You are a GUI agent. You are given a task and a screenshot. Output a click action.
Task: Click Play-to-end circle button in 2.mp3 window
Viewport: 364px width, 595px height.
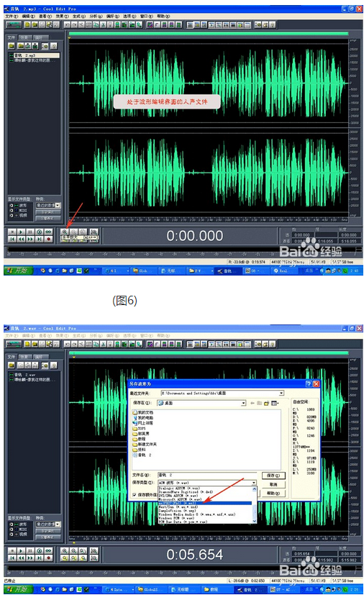(x=39, y=232)
